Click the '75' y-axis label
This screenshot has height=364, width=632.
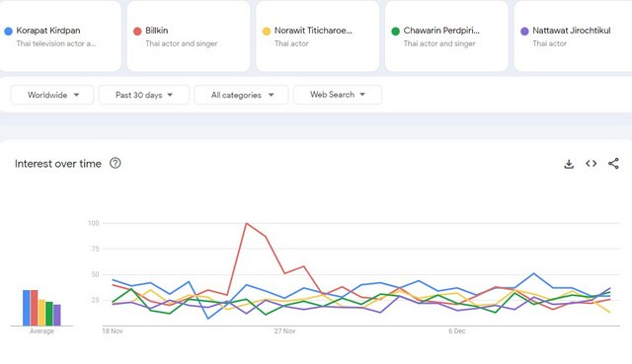(x=95, y=249)
